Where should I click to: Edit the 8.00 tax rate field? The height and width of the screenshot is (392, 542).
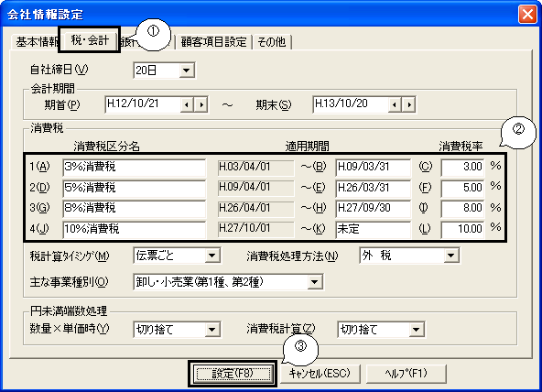(462, 209)
